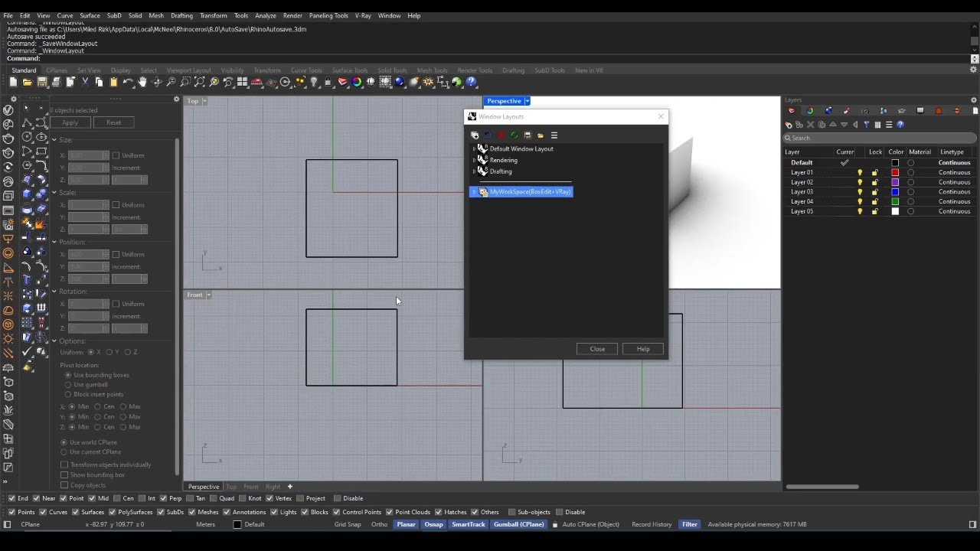Expand the Default Window Layout entry
Image resolution: width=980 pixels, height=551 pixels.
point(474,148)
